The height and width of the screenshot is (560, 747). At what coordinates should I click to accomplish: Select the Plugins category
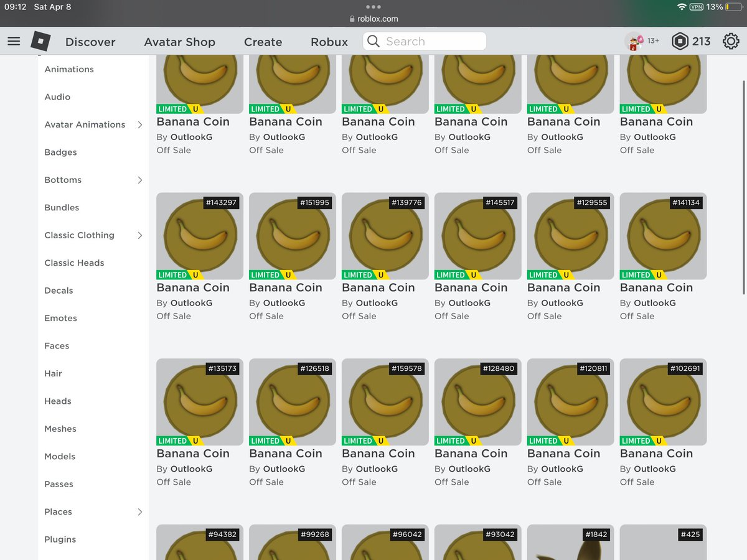tap(60, 539)
